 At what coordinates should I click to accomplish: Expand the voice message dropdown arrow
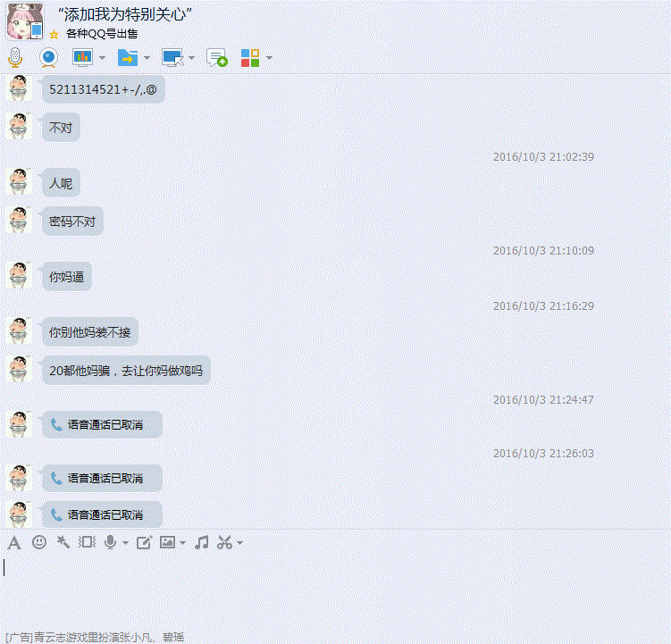coord(125,543)
